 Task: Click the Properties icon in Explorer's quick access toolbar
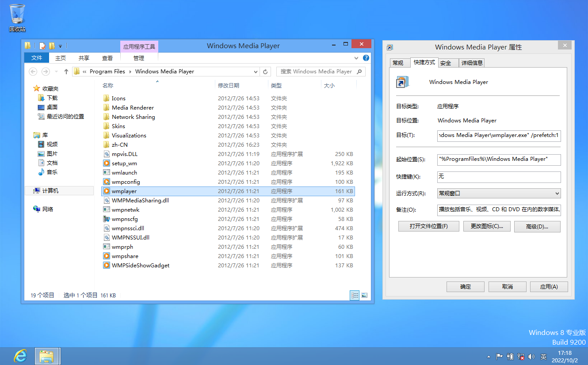point(42,46)
